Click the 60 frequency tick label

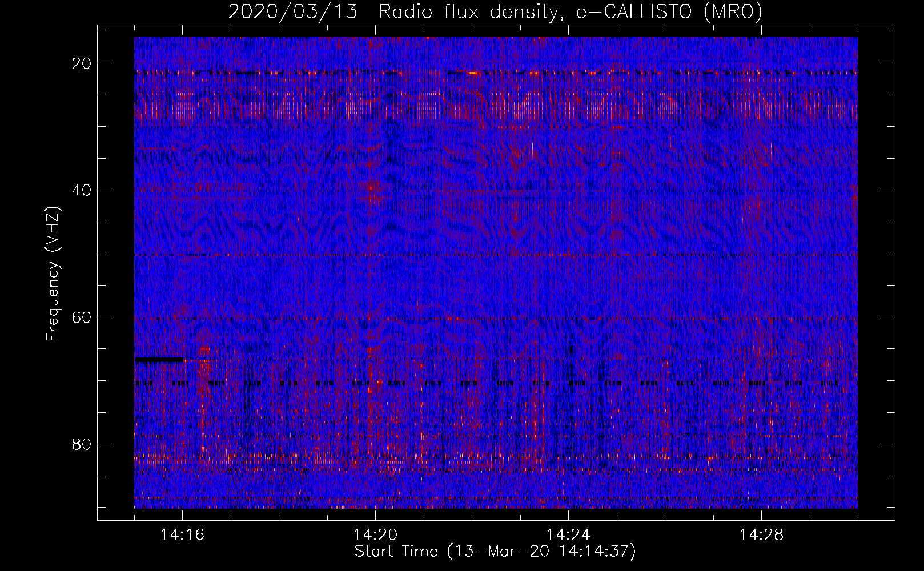point(82,316)
